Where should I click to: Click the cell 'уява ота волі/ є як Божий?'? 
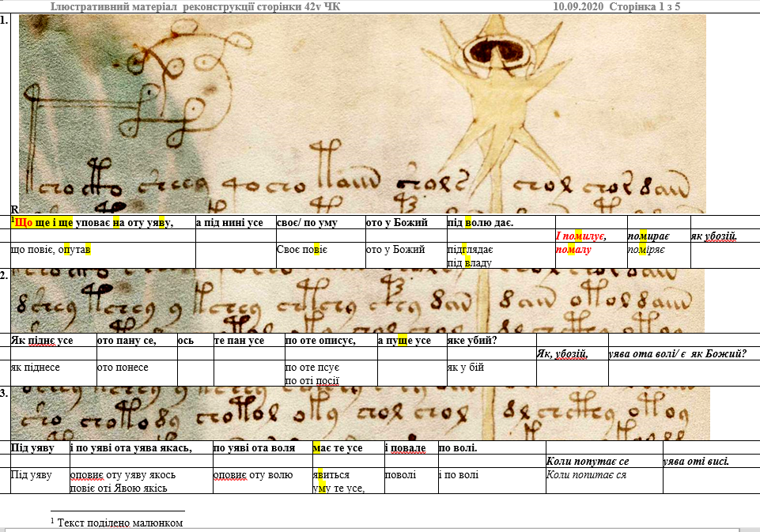pos(684,353)
